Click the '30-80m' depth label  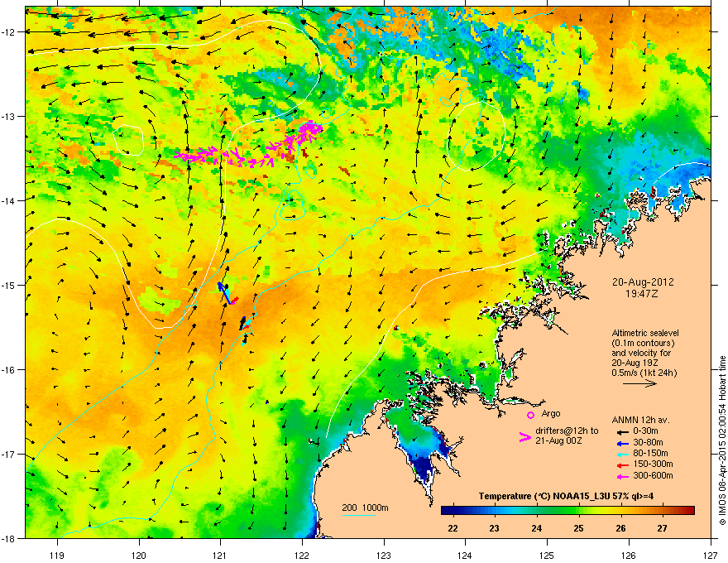pos(648,443)
